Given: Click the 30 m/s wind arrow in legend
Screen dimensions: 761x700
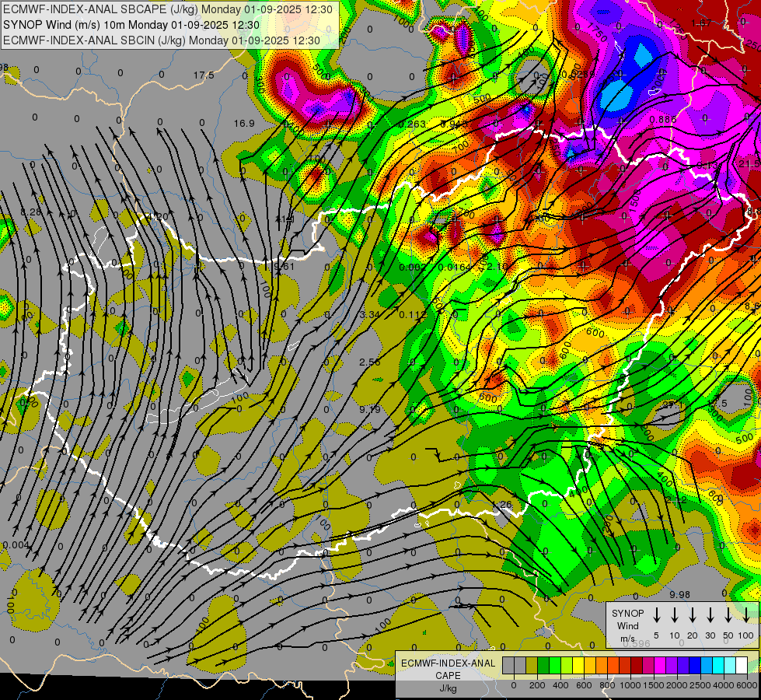Looking at the screenshot, I should pos(710,615).
